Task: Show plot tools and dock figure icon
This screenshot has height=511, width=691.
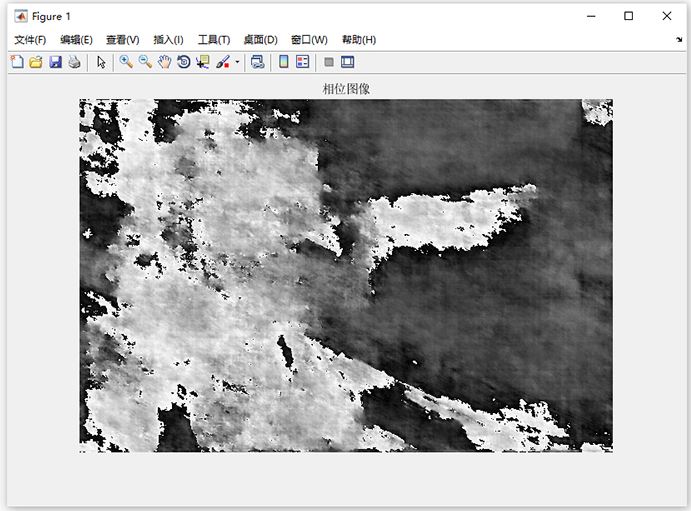Action: 348,62
